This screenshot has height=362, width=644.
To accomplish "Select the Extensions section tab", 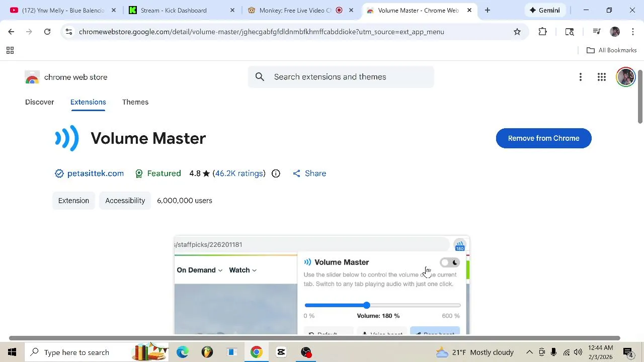I will tap(88, 102).
